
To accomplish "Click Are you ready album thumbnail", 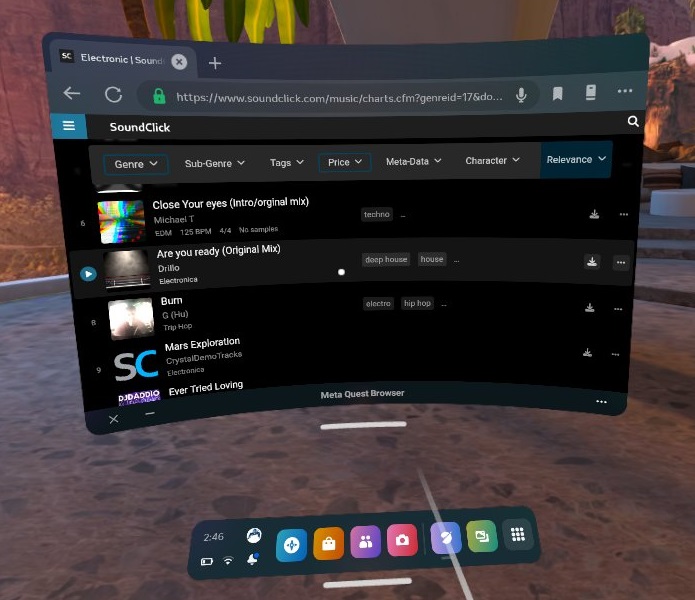I will pyautogui.click(x=127, y=270).
